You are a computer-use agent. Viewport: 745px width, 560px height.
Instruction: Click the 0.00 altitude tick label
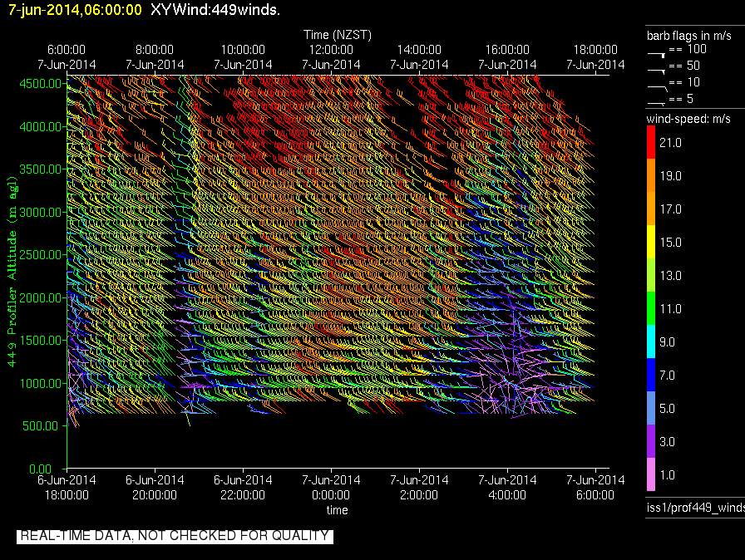[x=41, y=469]
